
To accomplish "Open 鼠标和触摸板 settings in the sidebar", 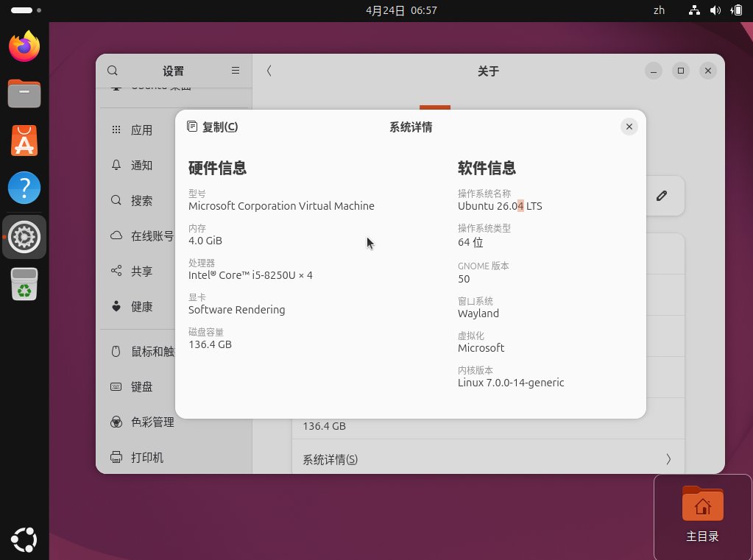I will pyautogui.click(x=152, y=352).
